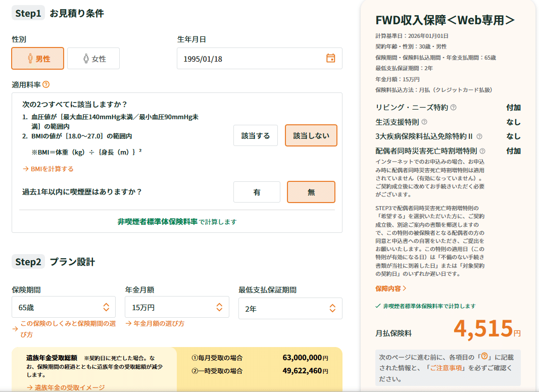Select 該当する for the health conditions question

(257, 135)
